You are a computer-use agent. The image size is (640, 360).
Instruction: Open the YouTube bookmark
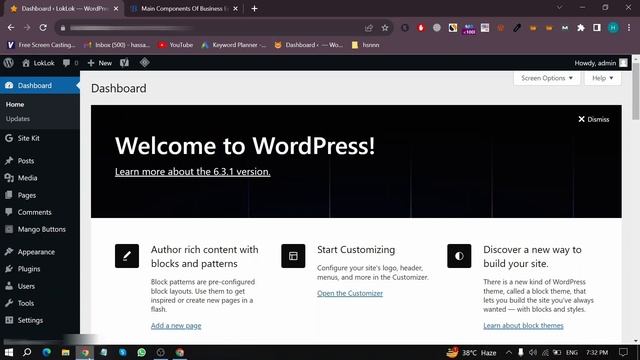click(x=176, y=45)
